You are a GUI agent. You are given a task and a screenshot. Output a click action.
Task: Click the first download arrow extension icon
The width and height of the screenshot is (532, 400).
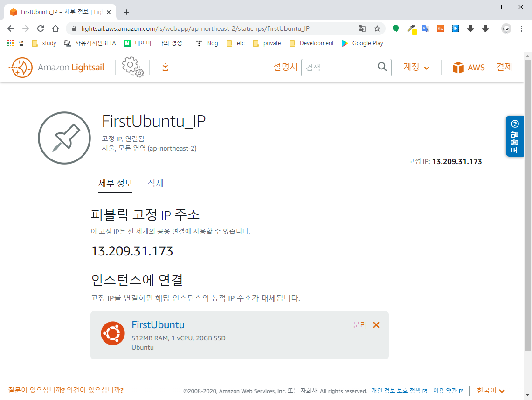pyautogui.click(x=470, y=28)
